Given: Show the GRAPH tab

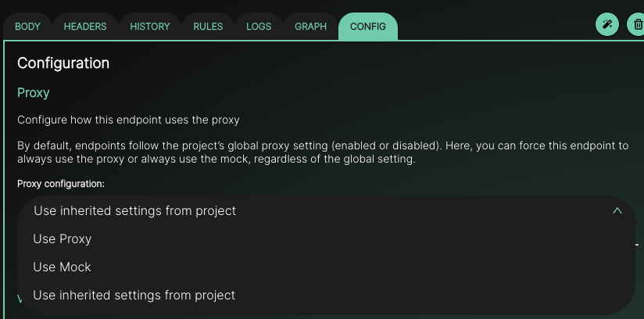Looking at the screenshot, I should [x=310, y=27].
